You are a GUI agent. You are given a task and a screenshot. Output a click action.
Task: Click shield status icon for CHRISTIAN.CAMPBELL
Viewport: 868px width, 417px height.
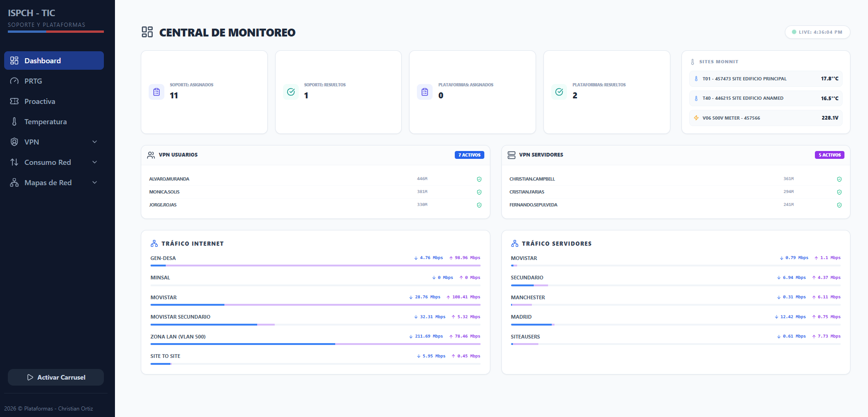pyautogui.click(x=839, y=179)
